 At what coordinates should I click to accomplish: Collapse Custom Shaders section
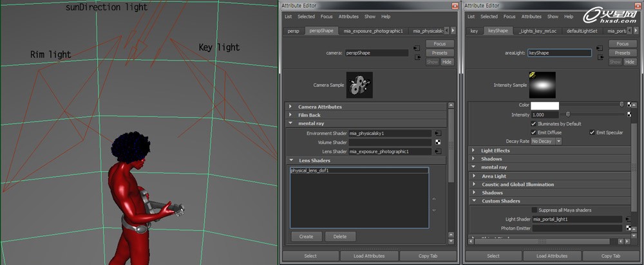pyautogui.click(x=550, y=201)
